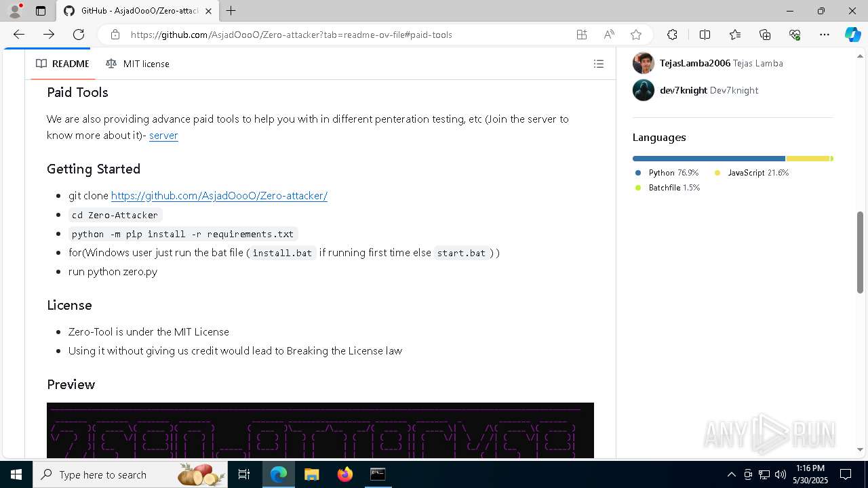This screenshot has height=488, width=868.
Task: Open the Windows Start menu
Action: point(16,474)
